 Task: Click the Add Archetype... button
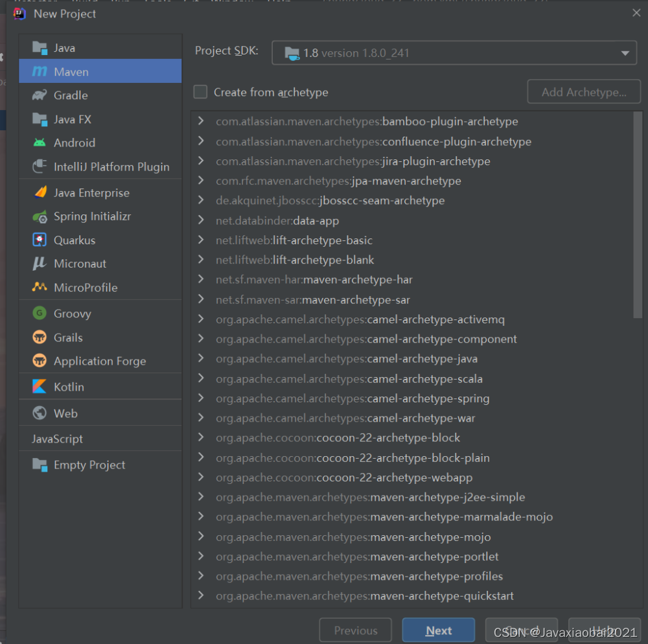[x=584, y=92]
